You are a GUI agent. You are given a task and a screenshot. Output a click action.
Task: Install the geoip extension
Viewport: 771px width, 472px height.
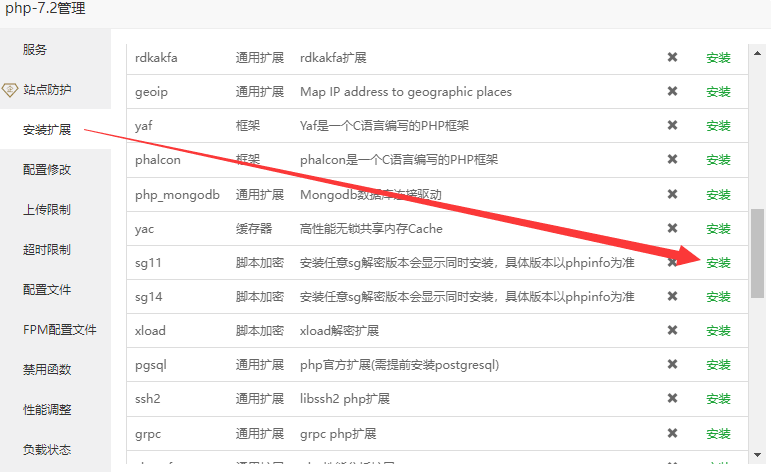pyautogui.click(x=718, y=91)
